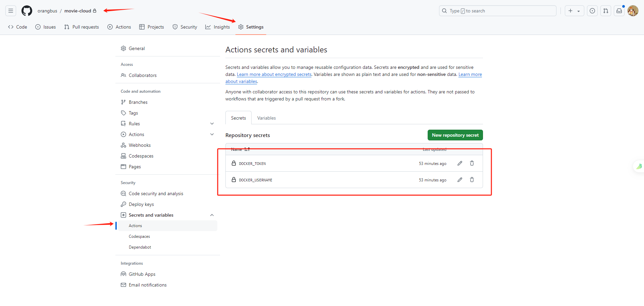The image size is (644, 306).
Task: Click the search input field
Action: coord(498,11)
